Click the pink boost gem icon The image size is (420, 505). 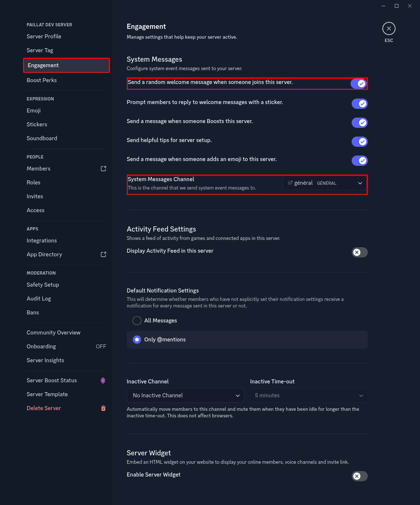click(103, 380)
